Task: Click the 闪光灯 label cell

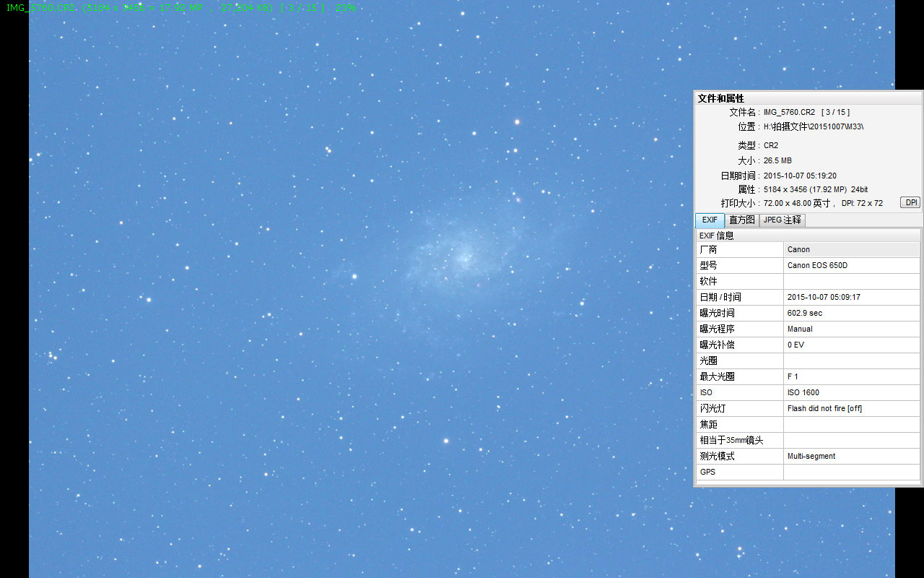Action: click(x=740, y=408)
